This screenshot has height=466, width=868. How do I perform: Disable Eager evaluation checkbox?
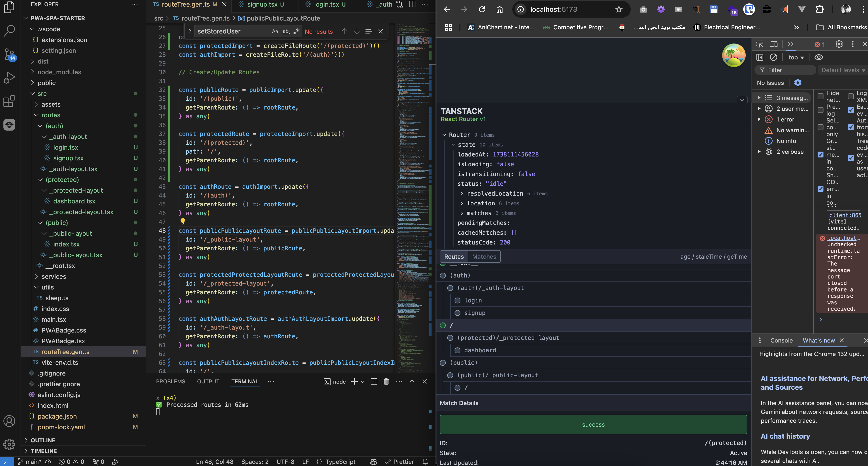[851, 110]
